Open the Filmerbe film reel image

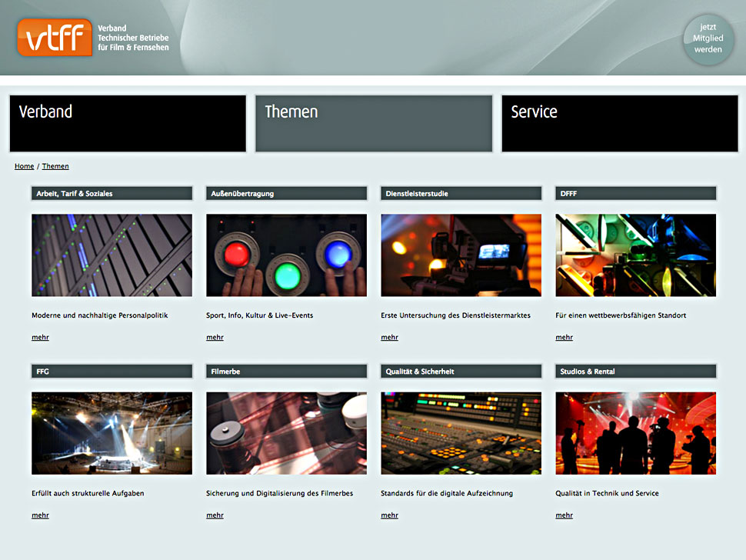point(286,433)
